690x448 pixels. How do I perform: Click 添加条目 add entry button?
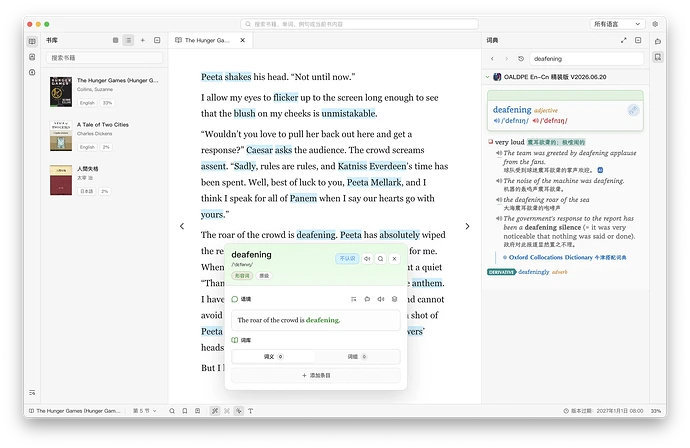point(316,375)
